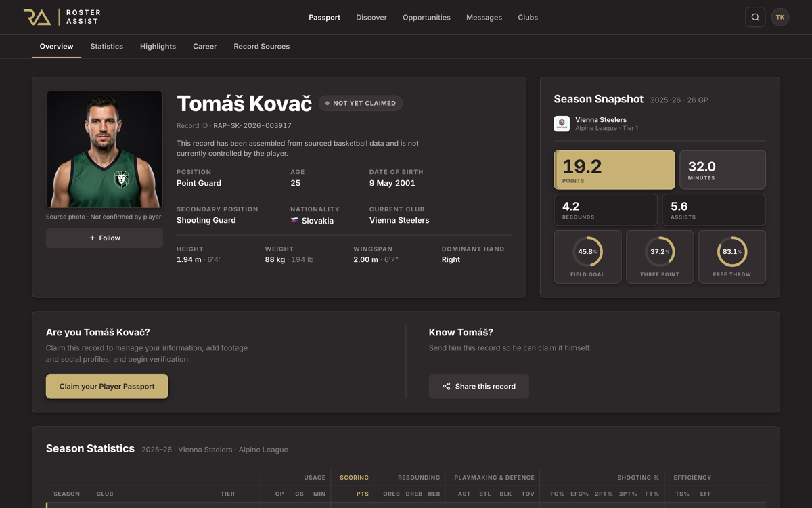
Task: Click the wingspan value 2.00 m
Action: click(365, 259)
